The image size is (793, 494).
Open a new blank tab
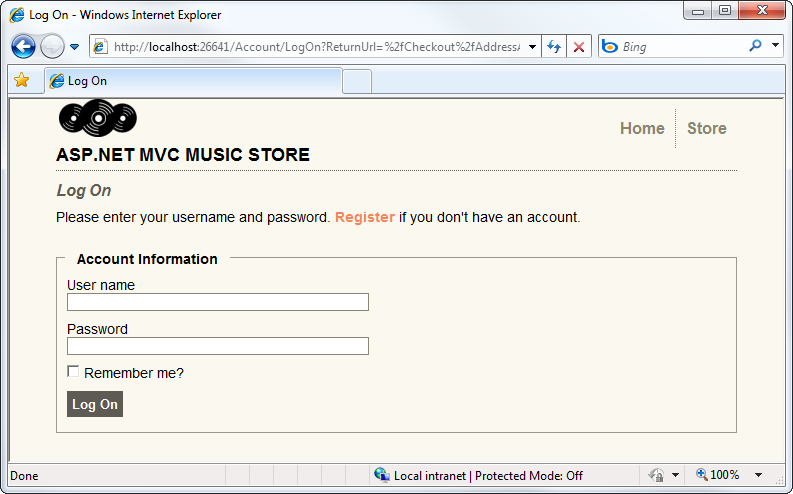(357, 81)
